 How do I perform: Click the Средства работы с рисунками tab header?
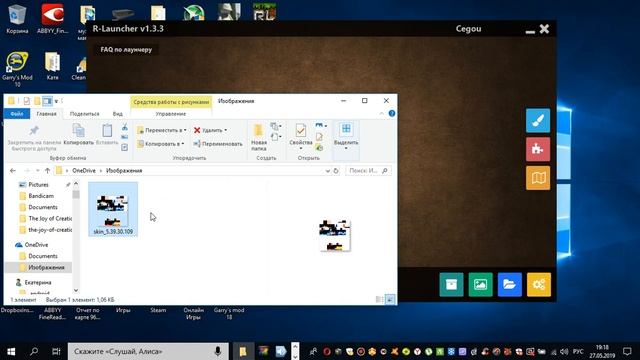pyautogui.click(x=171, y=102)
